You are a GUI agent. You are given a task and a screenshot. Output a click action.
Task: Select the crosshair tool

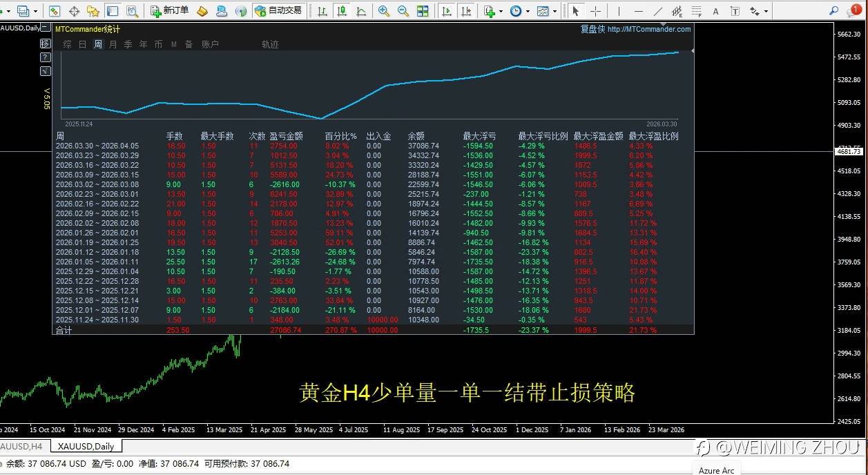click(595, 11)
